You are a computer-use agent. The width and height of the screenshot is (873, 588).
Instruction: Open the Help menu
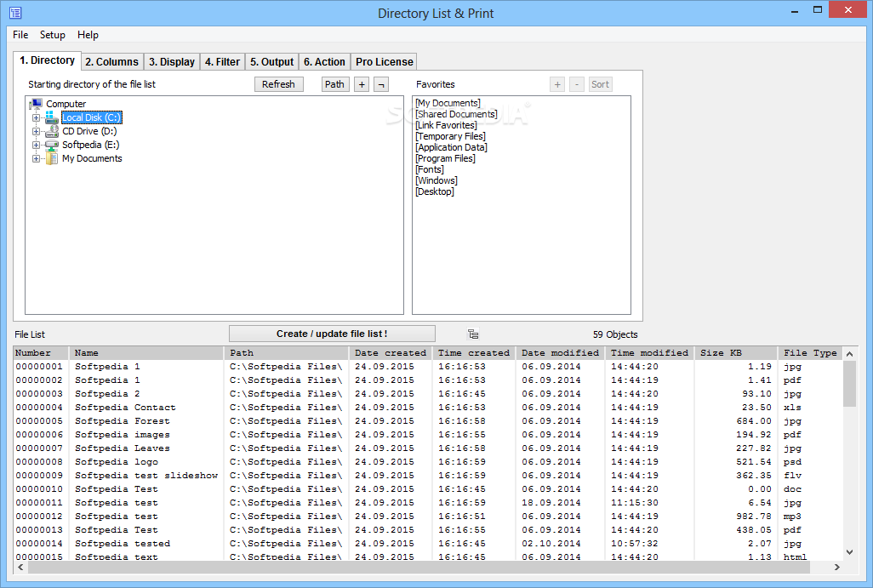click(x=88, y=35)
